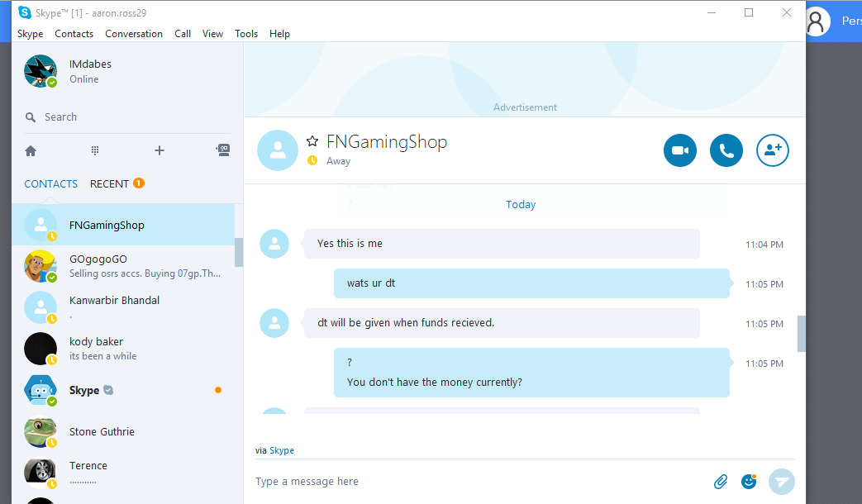Open the bots icon in sidebar
Screen dimensions: 862x504
point(222,150)
